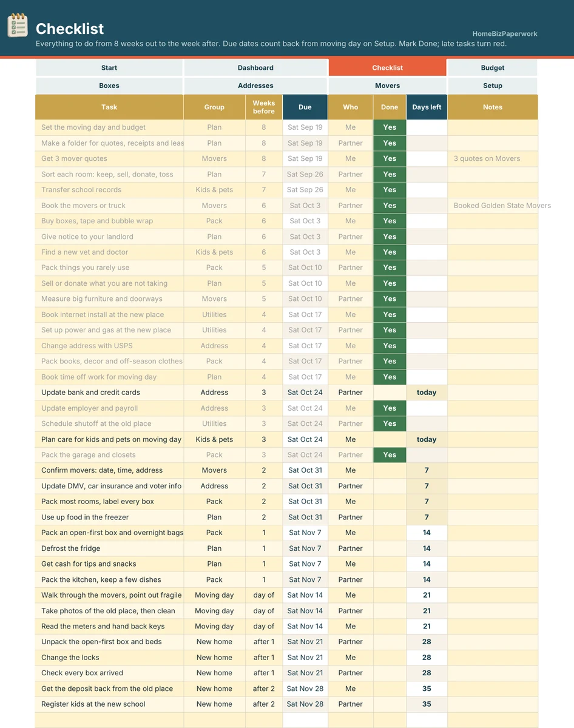574x728 pixels.
Task: Go to the Movers tab
Action: pos(388,86)
